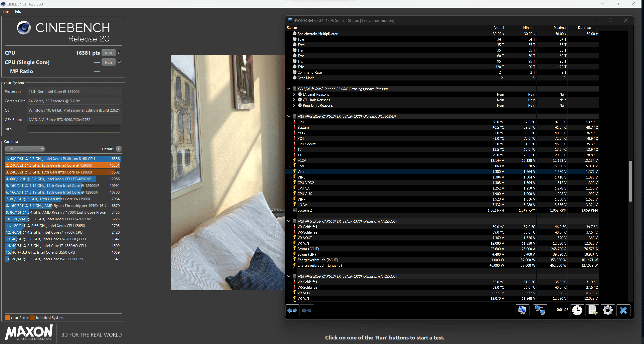Select ranking entry Intel Xeon Platinum 8168 CPU
The width and height of the screenshot is (644, 344).
point(63,158)
